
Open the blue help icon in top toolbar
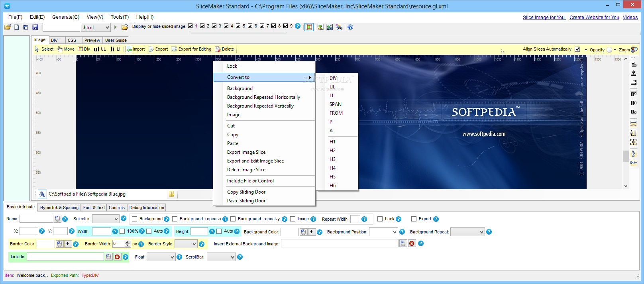(350, 27)
